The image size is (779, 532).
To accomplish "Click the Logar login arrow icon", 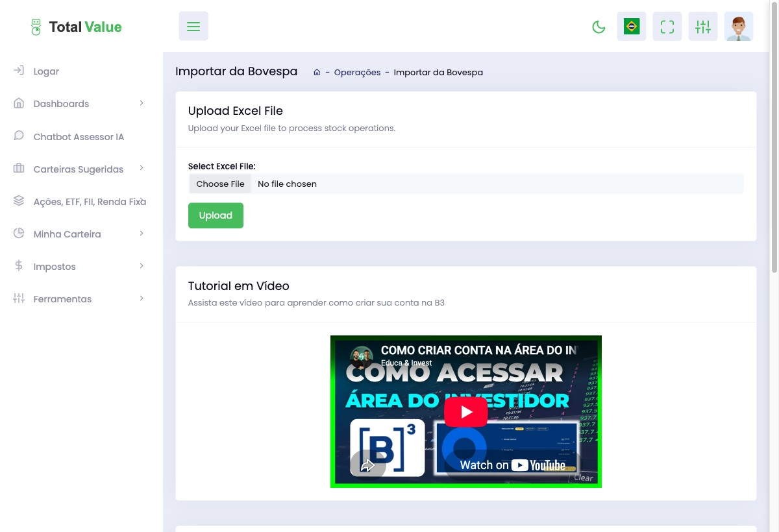I will click(x=19, y=71).
